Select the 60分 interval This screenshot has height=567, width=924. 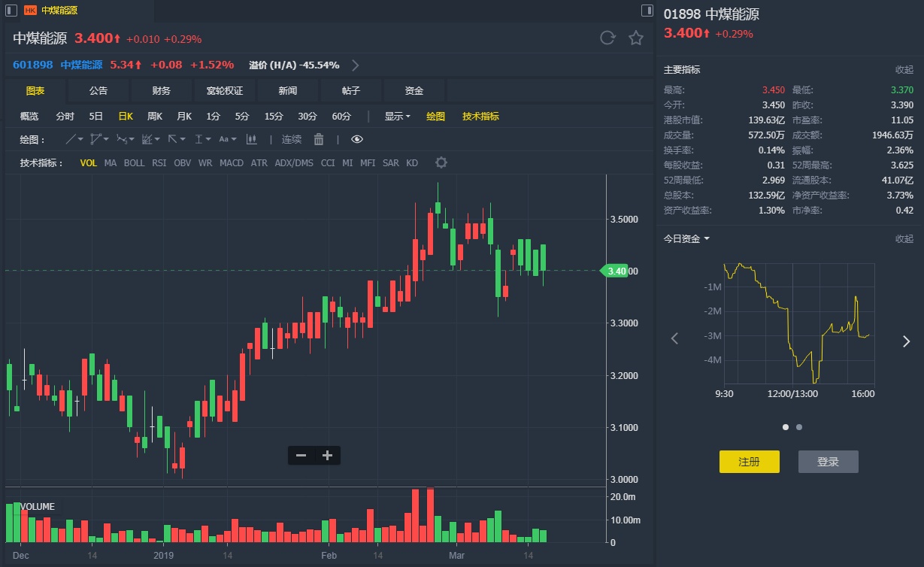341,117
